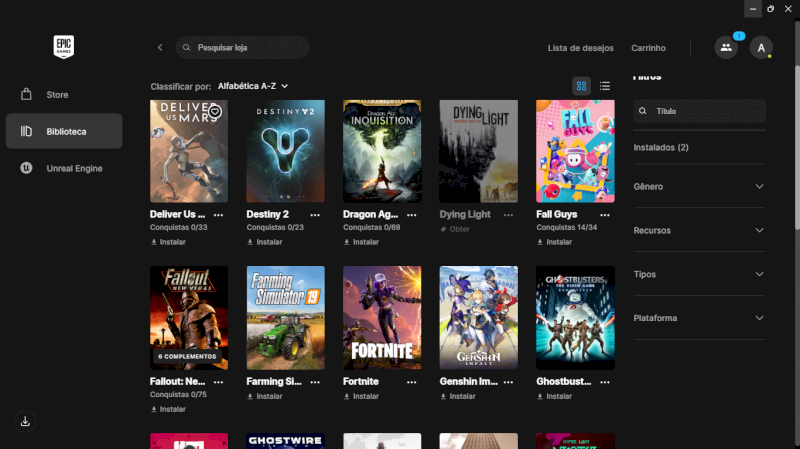Click Obter under Dying Light
Image resolution: width=800 pixels, height=449 pixels.
click(x=455, y=229)
